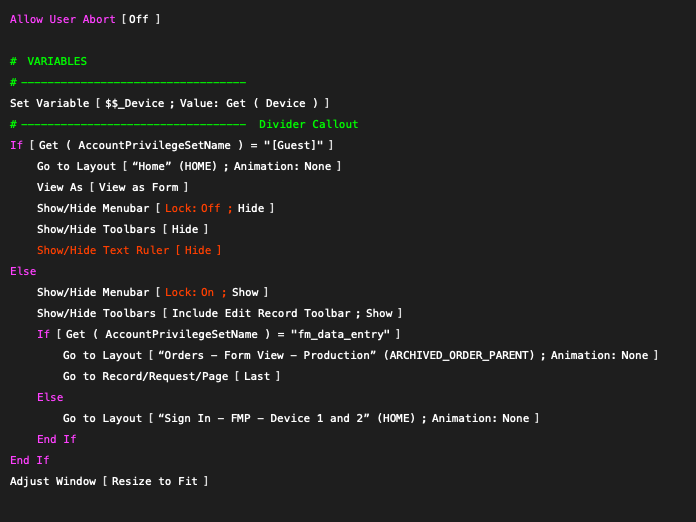Screen dimensions: 696x522
Task: Select the indented Else line
Action: point(50,397)
